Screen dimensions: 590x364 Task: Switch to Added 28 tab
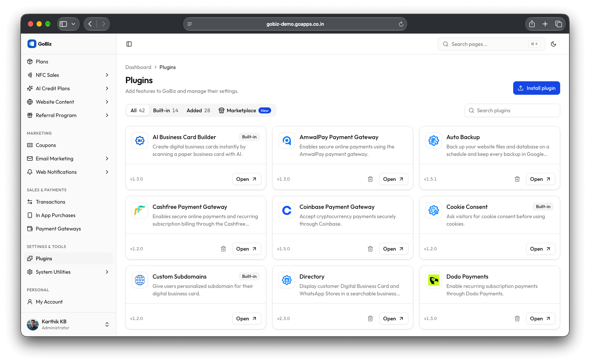coord(198,110)
